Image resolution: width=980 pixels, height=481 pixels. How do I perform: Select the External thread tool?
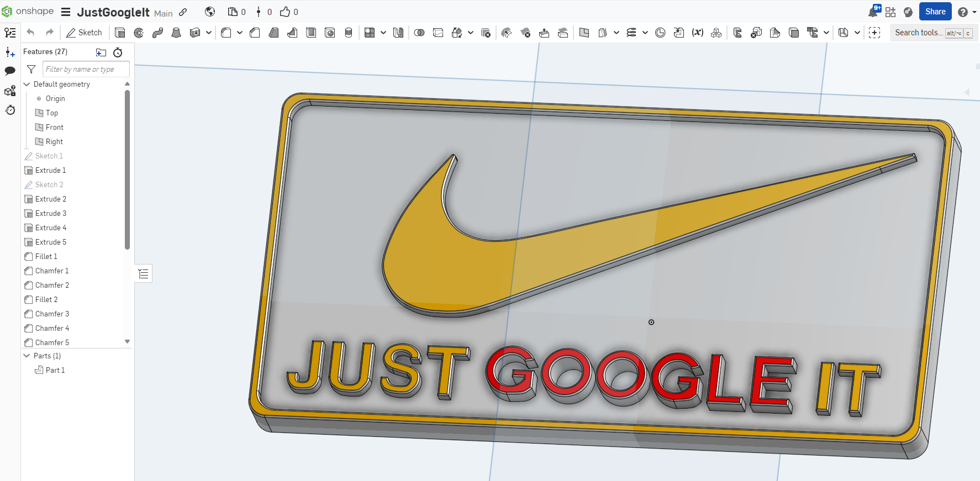(349, 33)
